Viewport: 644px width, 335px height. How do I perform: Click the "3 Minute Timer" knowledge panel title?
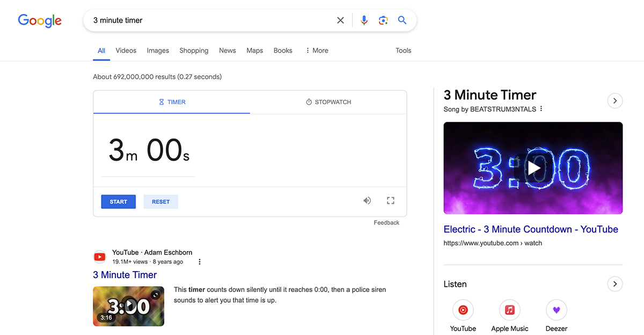[x=490, y=95]
